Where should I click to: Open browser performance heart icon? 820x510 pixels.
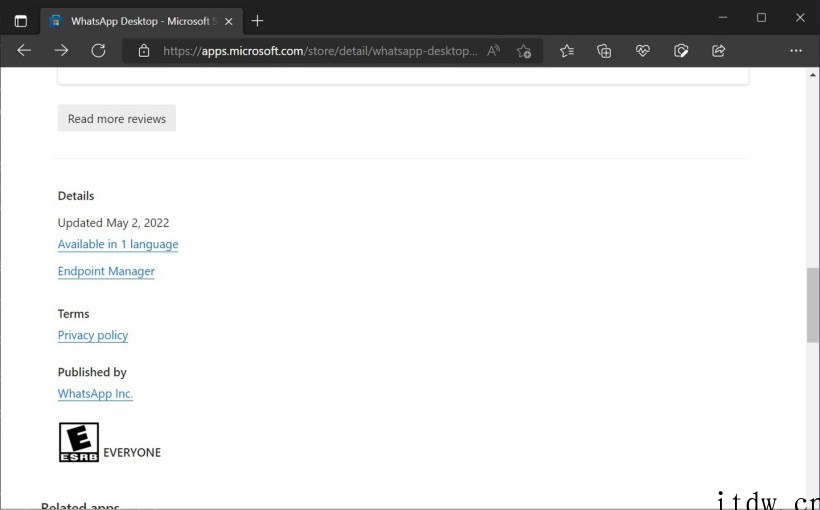[x=643, y=51]
